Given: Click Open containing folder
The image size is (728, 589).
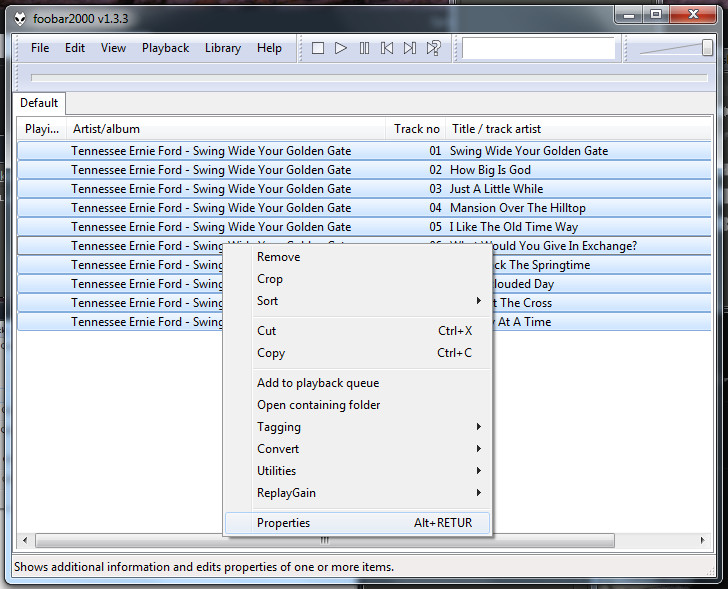Looking at the screenshot, I should click(358, 405).
